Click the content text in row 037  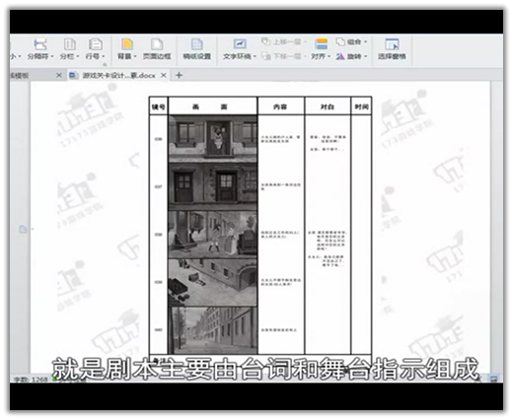280,186
